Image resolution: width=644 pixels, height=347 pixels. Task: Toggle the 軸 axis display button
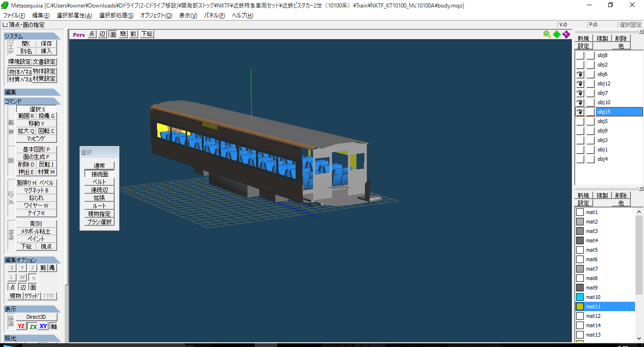point(54,326)
